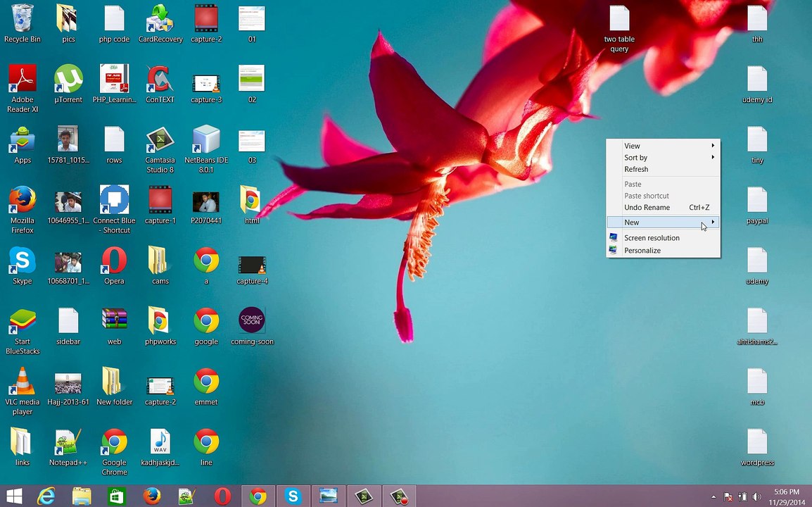
Task: Expand the View submenu in context menu
Action: 664,146
